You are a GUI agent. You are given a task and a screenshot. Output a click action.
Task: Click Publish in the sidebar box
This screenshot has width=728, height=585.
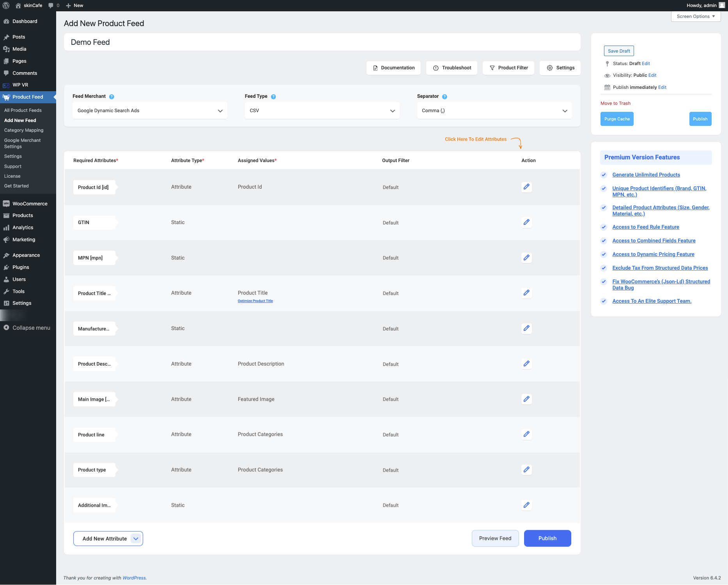pyautogui.click(x=700, y=119)
